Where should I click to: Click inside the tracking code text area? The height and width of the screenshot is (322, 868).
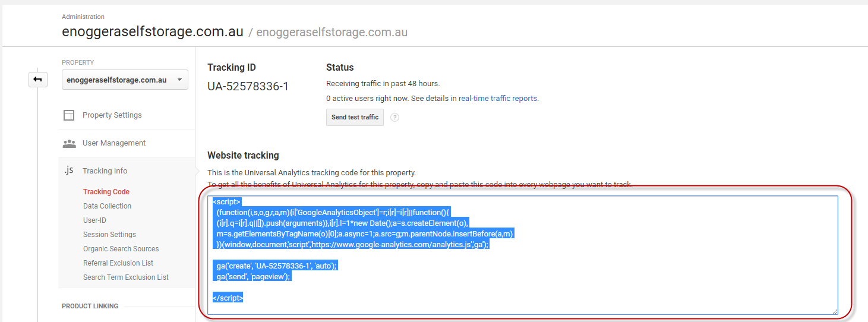[x=523, y=255]
